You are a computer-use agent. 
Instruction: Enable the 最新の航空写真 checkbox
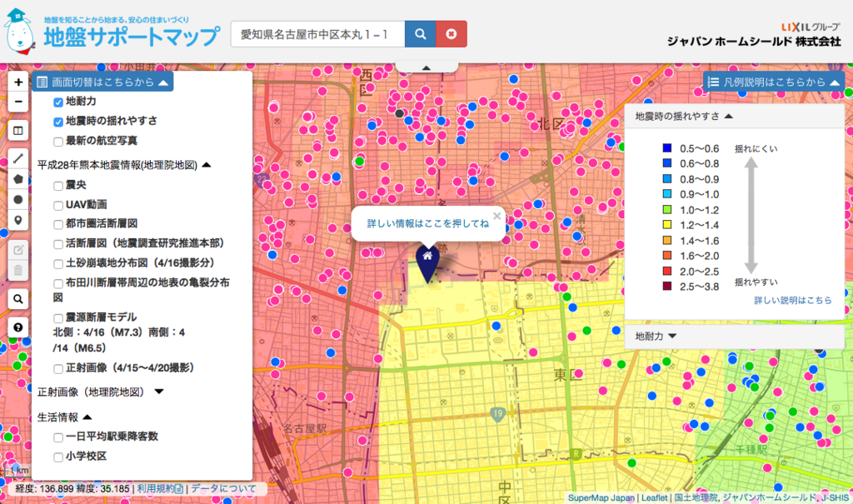click(x=58, y=142)
